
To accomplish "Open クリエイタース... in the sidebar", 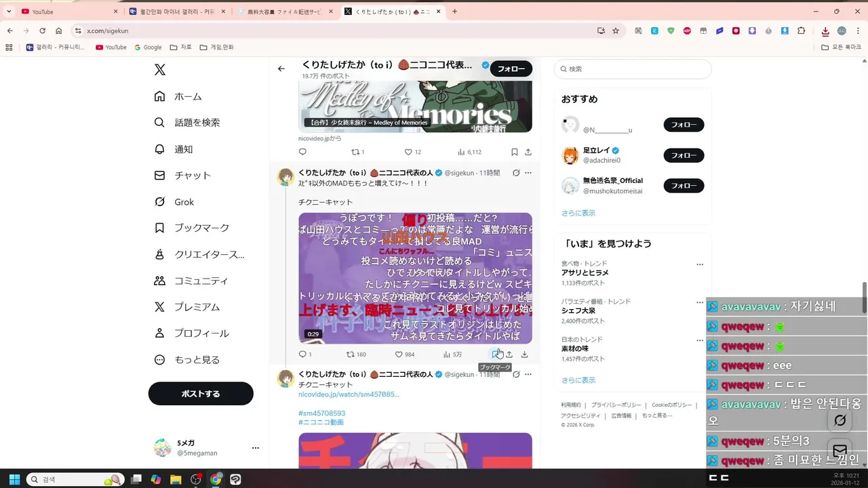I will pyautogui.click(x=199, y=254).
